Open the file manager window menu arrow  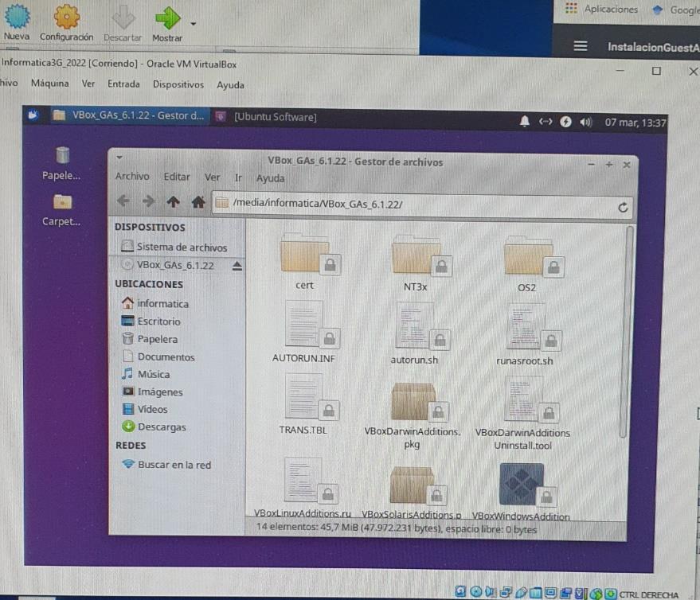tap(119, 158)
